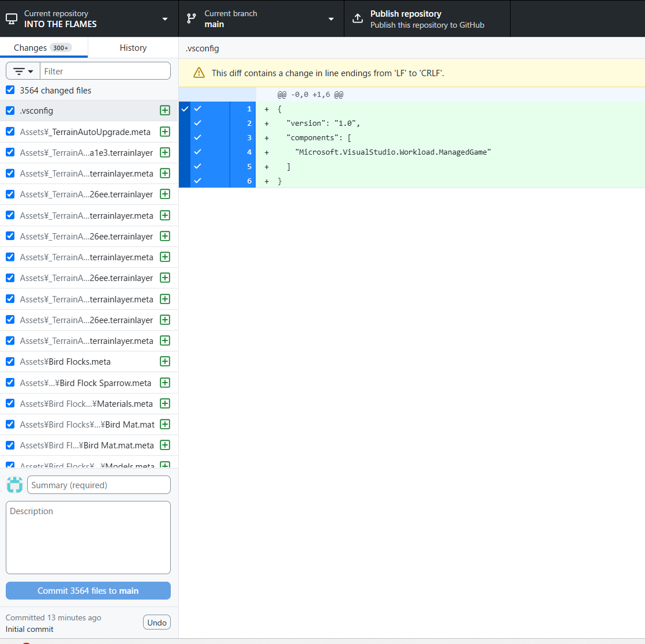645x644 pixels.
Task: Select the Assets¥Bird Flock...¥Materials.meta file name
Action: (87, 404)
